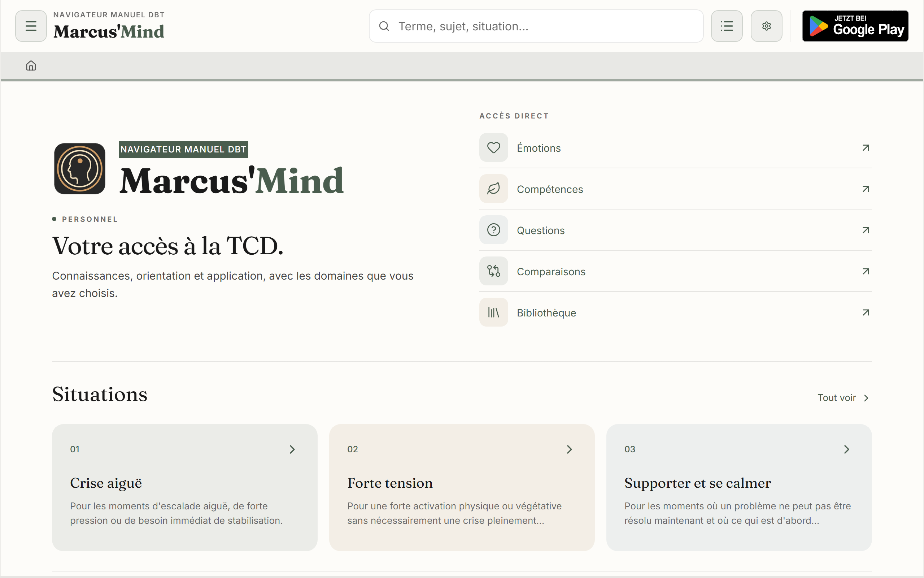Open the Supporter et se calmer card
The height and width of the screenshot is (578, 924).
[x=739, y=487]
